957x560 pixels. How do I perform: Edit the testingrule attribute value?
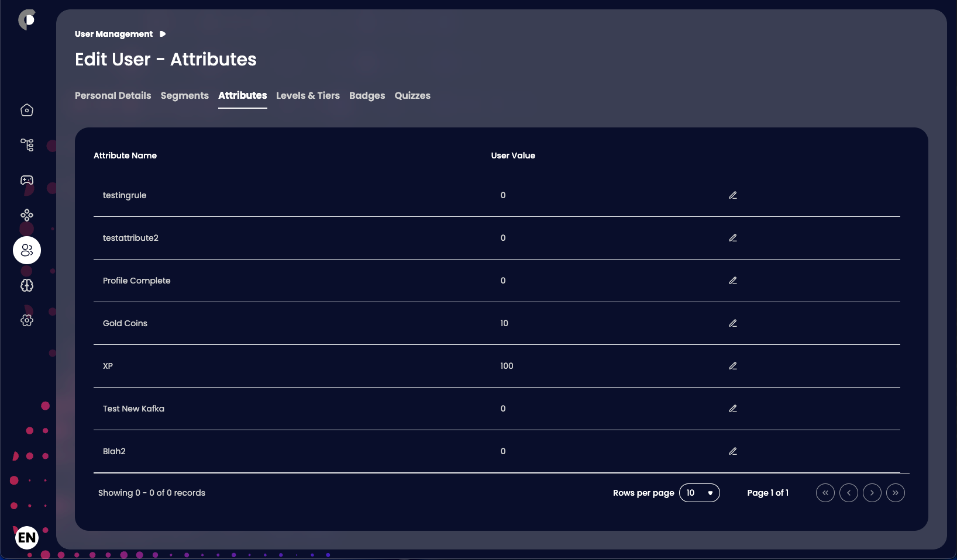pos(732,196)
